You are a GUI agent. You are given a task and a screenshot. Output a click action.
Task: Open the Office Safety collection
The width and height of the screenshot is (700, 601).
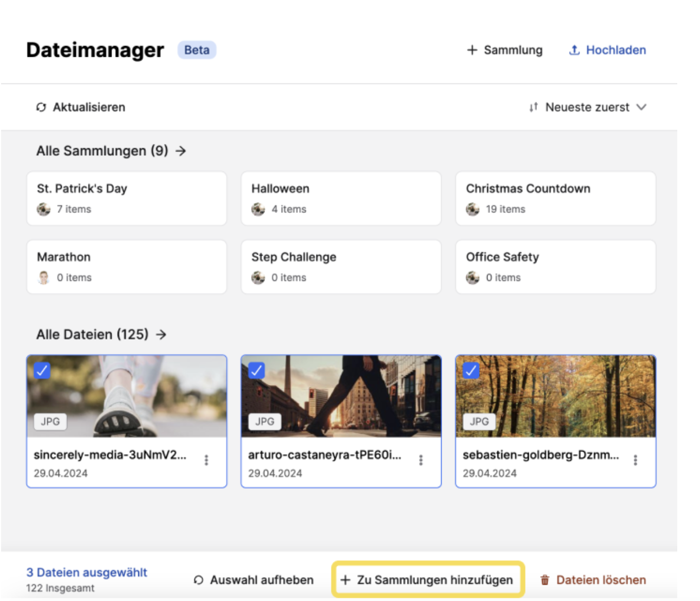556,267
